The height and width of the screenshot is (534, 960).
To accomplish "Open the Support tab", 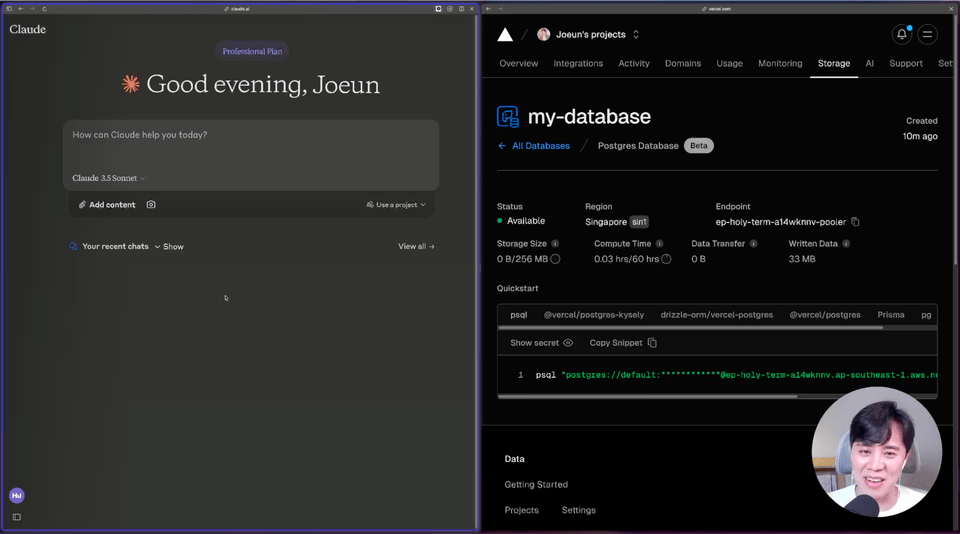I will [x=906, y=63].
